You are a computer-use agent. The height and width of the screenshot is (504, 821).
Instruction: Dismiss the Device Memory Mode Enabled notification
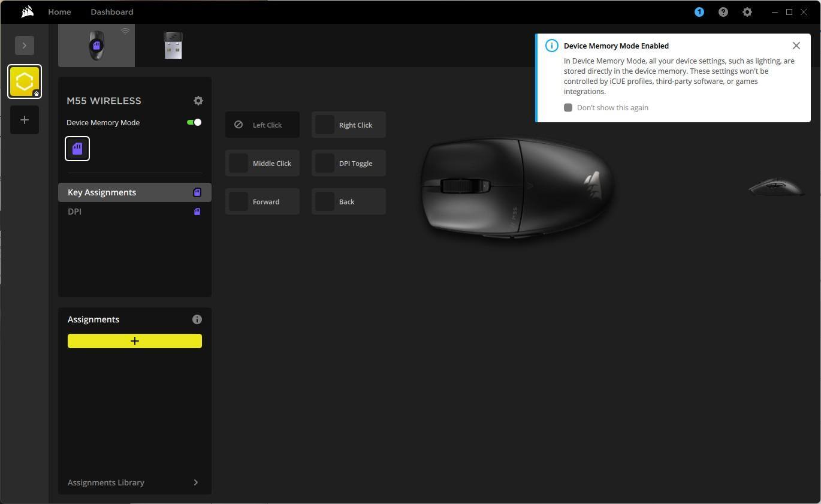(x=796, y=46)
